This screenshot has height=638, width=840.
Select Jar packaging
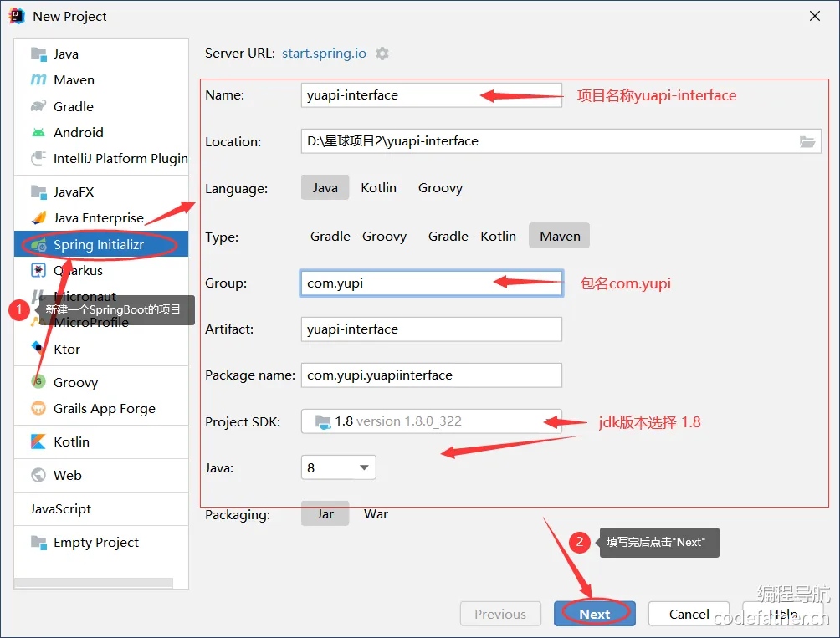(x=325, y=513)
